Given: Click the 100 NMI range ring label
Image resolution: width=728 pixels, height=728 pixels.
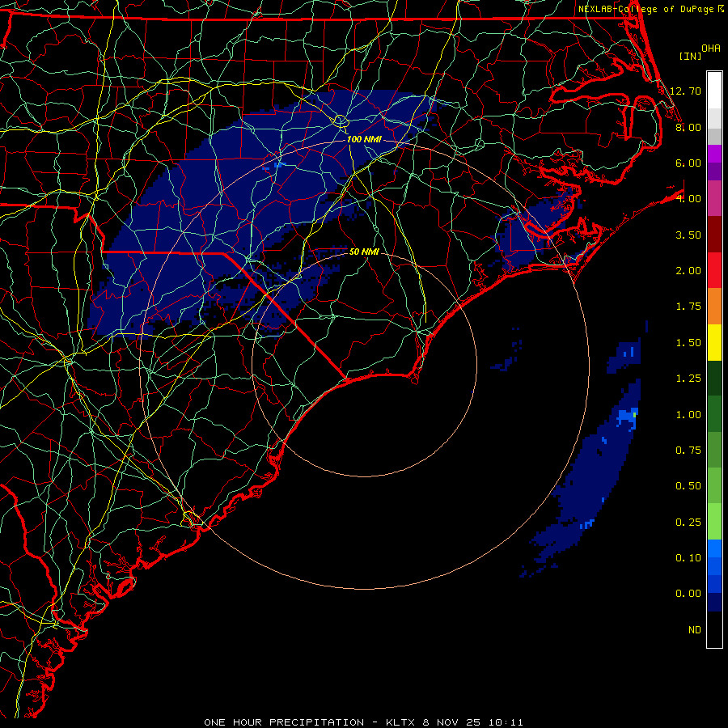Looking at the screenshot, I should 364,139.
